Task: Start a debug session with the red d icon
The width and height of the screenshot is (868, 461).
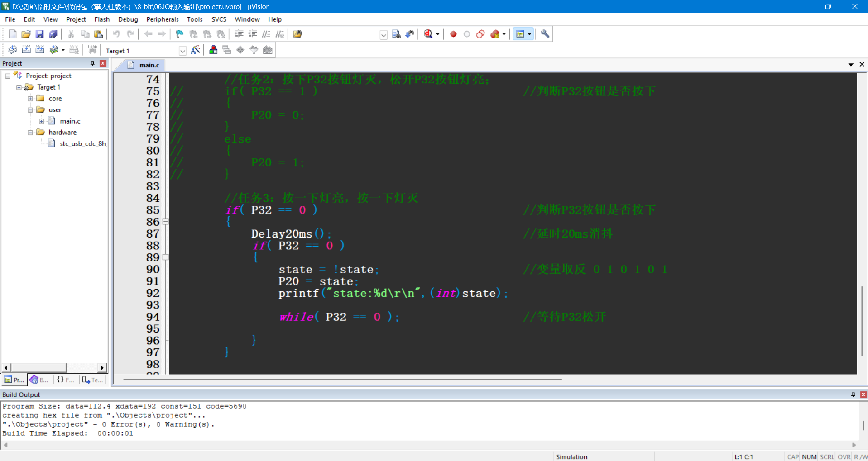Action: [428, 34]
